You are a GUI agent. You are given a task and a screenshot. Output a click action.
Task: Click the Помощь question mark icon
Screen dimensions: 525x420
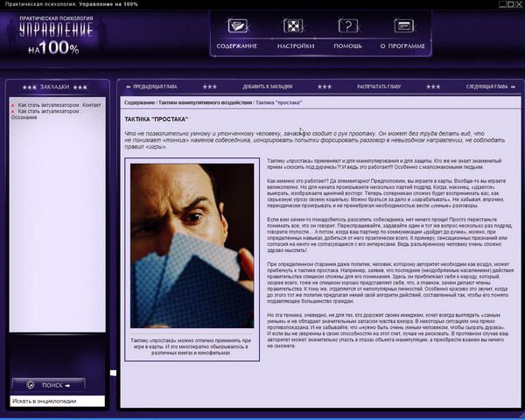click(x=348, y=26)
